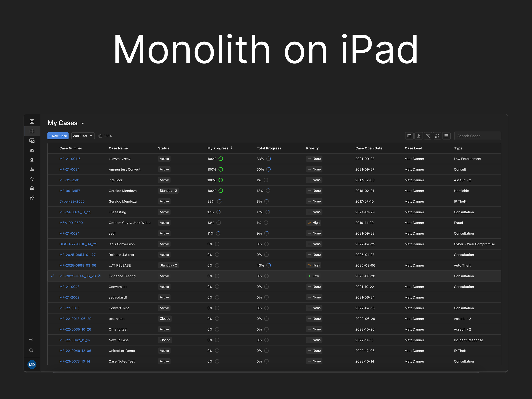Click the 43% total progress ring of UAT RELEASE
532x399 pixels.
pos(269,265)
